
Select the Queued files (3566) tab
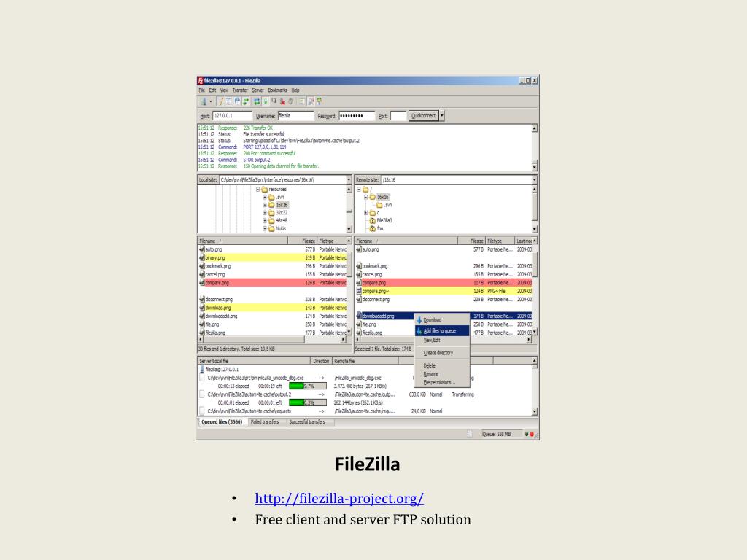(222, 422)
